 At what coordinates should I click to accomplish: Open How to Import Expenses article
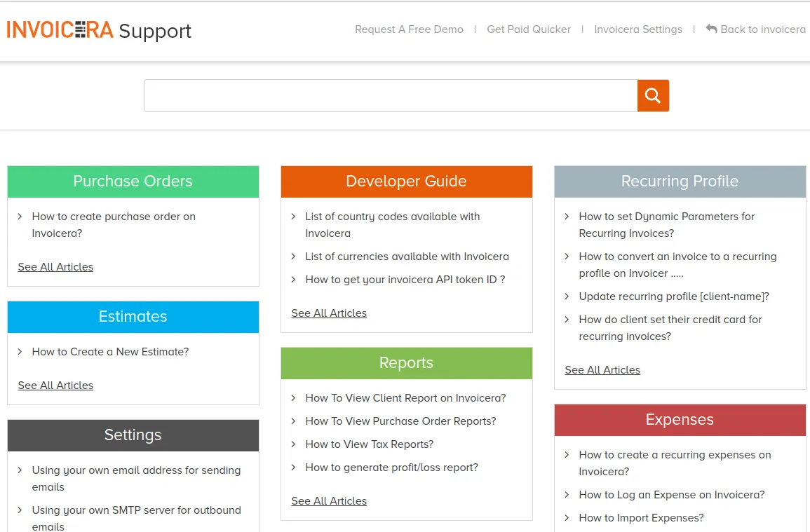click(641, 518)
